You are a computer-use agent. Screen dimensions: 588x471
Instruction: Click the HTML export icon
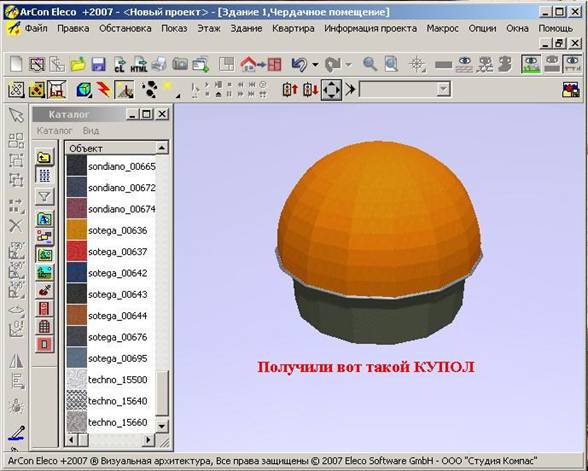(139, 64)
